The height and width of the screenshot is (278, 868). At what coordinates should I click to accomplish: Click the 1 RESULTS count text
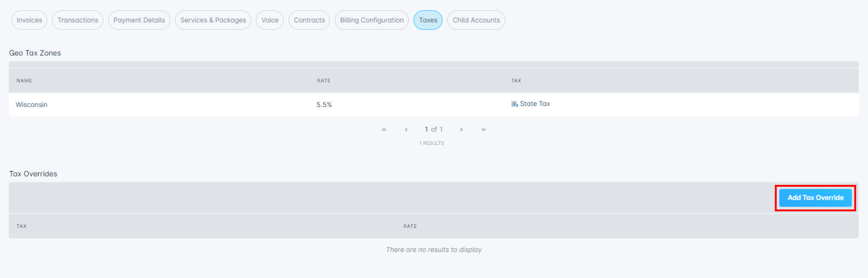click(x=431, y=143)
